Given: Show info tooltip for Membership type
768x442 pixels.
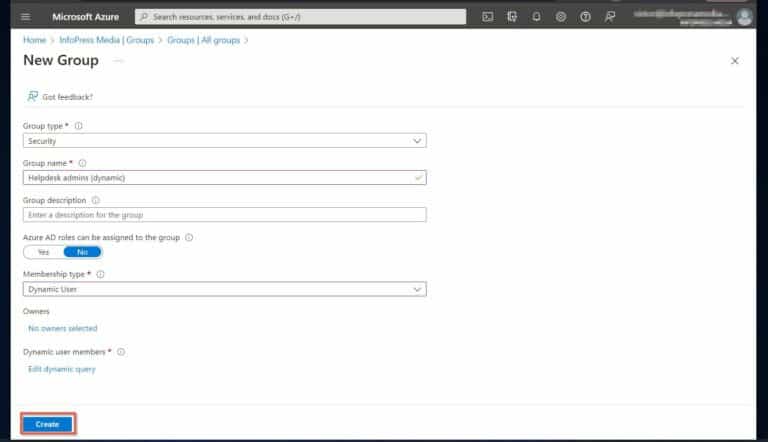Looking at the screenshot, I should 100,274.
